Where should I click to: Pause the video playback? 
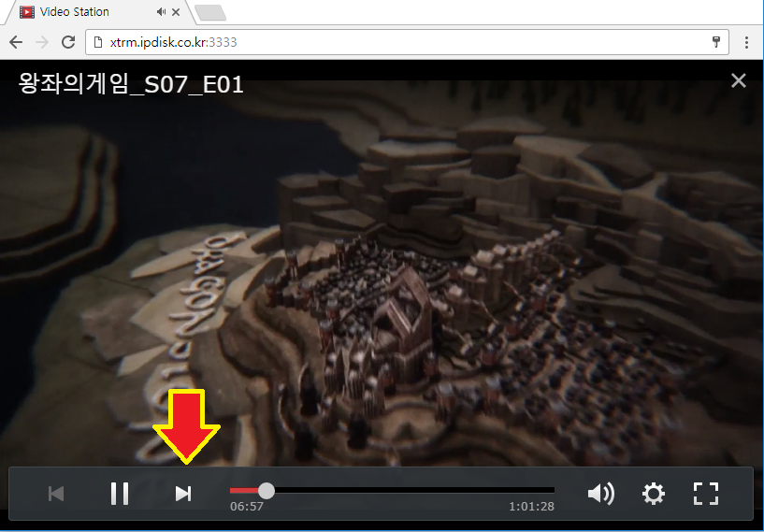tap(120, 494)
